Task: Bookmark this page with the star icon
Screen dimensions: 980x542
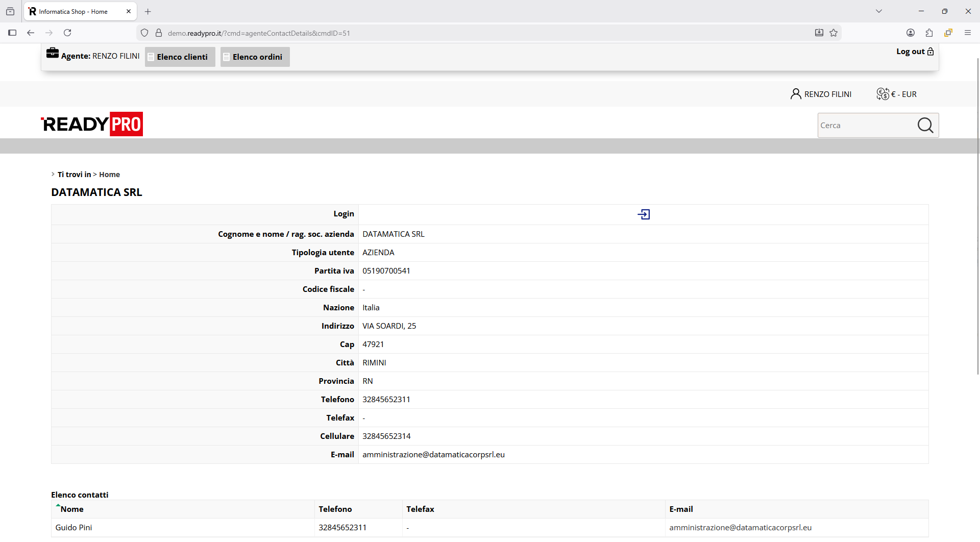Action: [834, 33]
